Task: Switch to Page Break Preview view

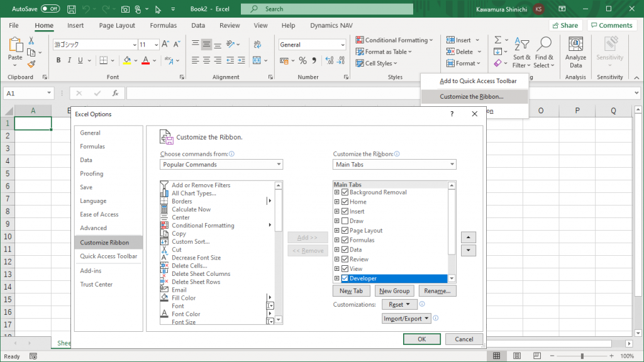Action: point(537,356)
